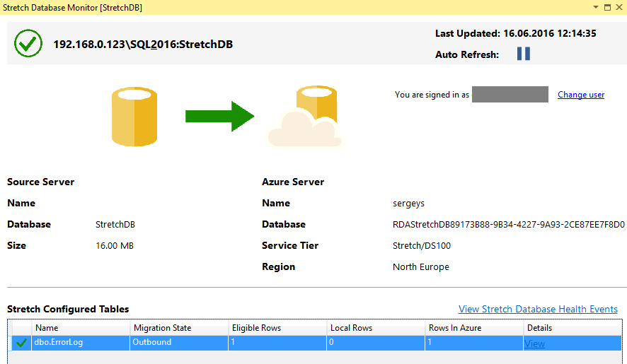Pause auto refresh with the pause icon
The image size is (627, 364).
click(524, 54)
